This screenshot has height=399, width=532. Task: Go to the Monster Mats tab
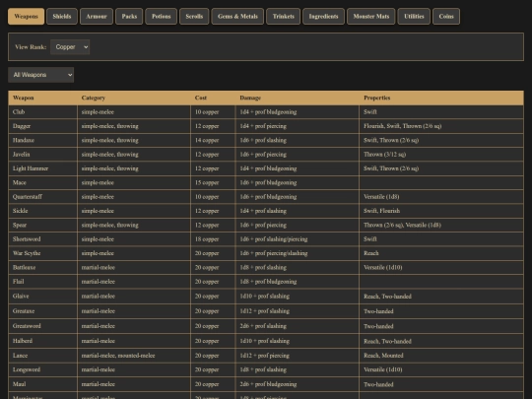370,17
